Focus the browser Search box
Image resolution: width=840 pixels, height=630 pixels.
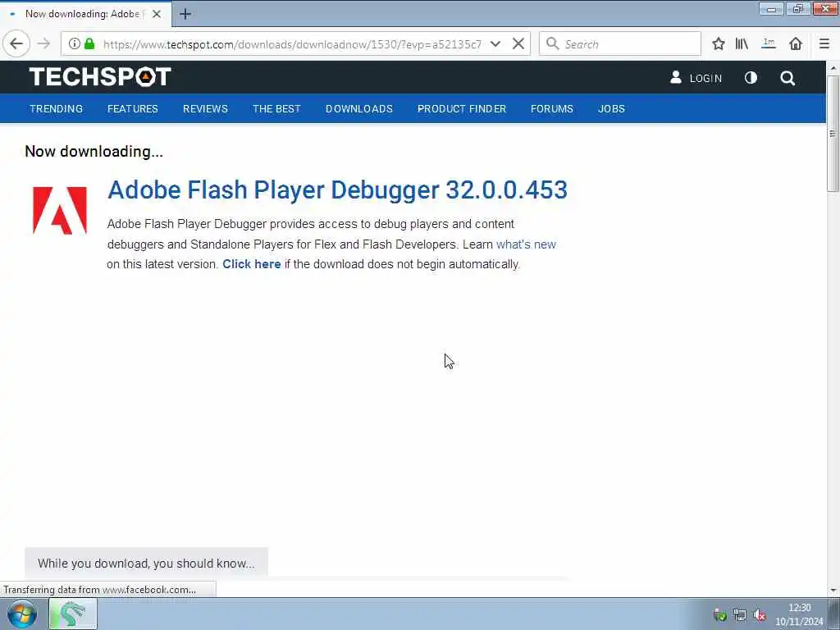pos(620,44)
